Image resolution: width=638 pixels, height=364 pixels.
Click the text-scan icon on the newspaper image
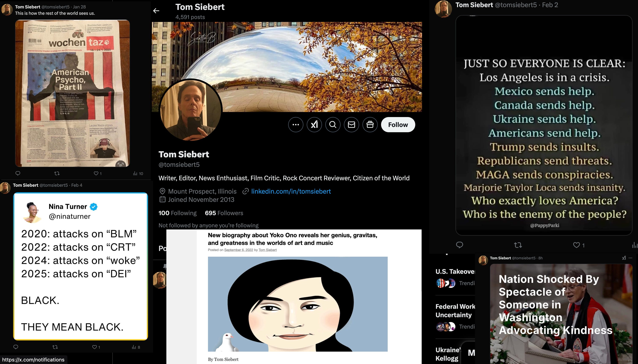click(121, 164)
